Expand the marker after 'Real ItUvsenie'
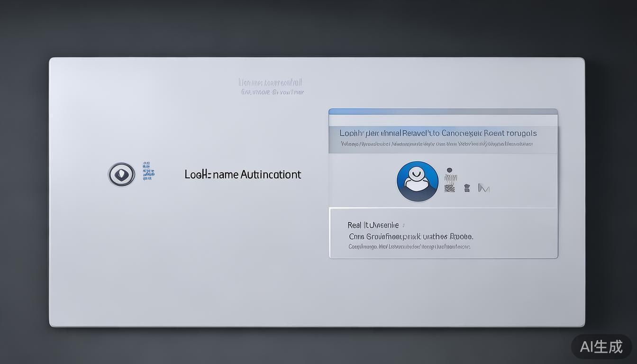The width and height of the screenshot is (637, 364). click(x=403, y=226)
